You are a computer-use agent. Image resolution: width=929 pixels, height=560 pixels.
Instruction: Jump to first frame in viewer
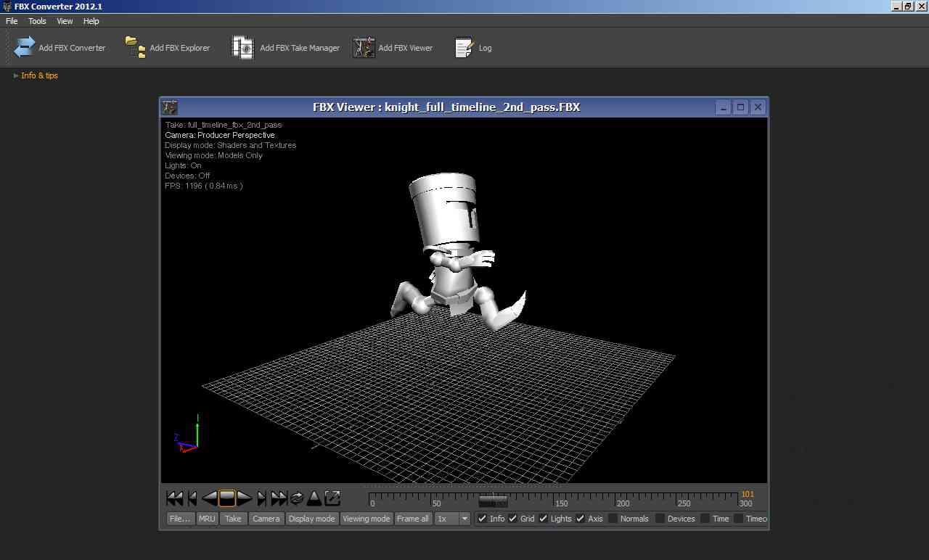[x=175, y=498]
